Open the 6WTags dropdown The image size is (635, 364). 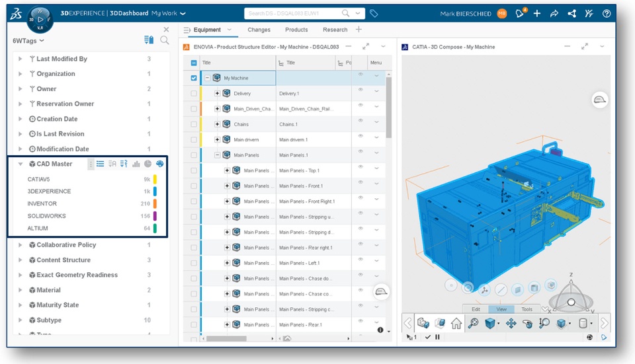(x=28, y=40)
